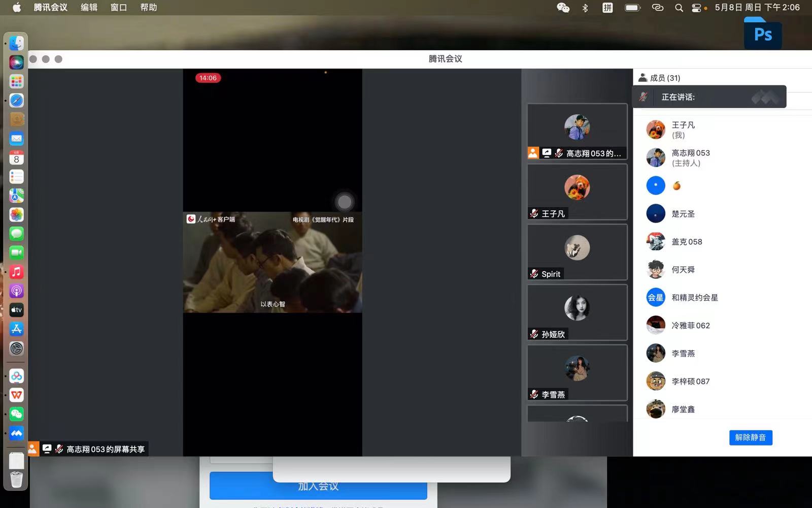812x508 pixels.
Task: Select member 廖堂鑫 in list
Action: click(x=723, y=409)
